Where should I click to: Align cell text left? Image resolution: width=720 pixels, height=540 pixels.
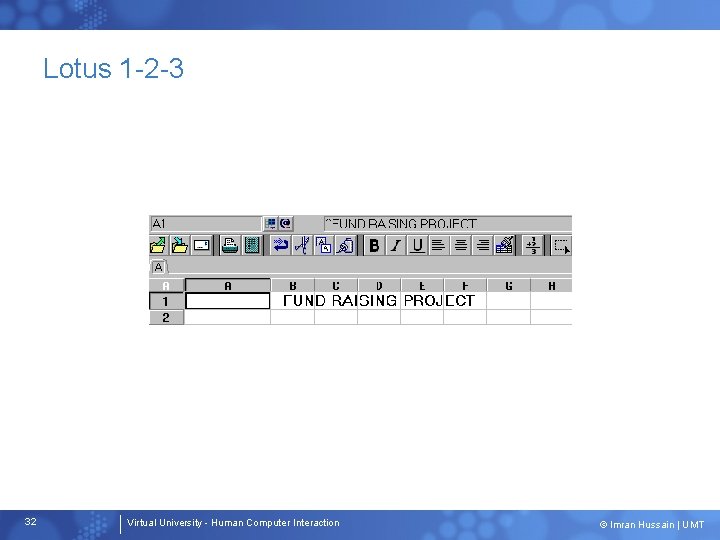[439, 245]
